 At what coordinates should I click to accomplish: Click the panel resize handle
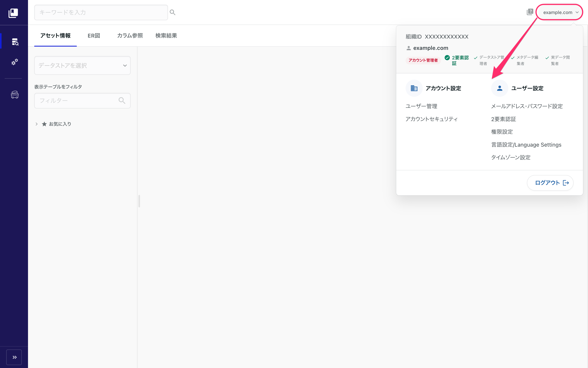pos(139,201)
